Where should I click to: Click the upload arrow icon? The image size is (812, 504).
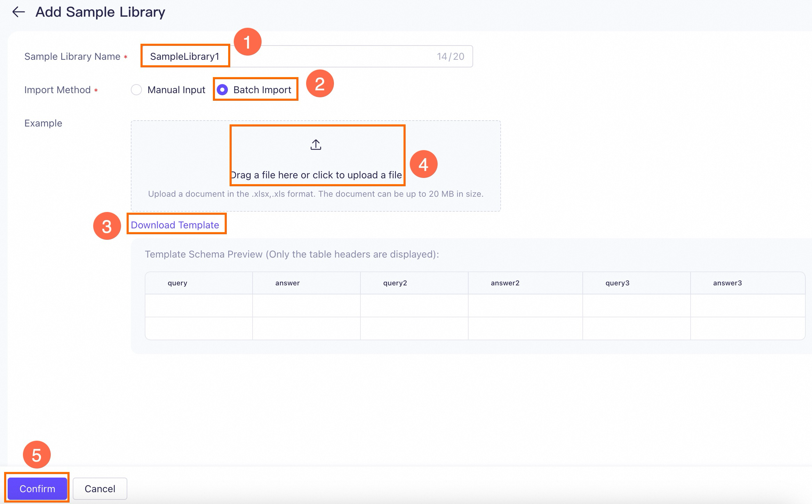click(x=316, y=145)
